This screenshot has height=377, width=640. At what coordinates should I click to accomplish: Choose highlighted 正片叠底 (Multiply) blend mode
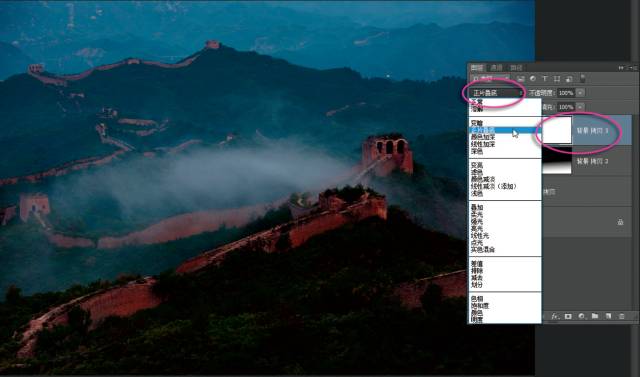pos(505,130)
